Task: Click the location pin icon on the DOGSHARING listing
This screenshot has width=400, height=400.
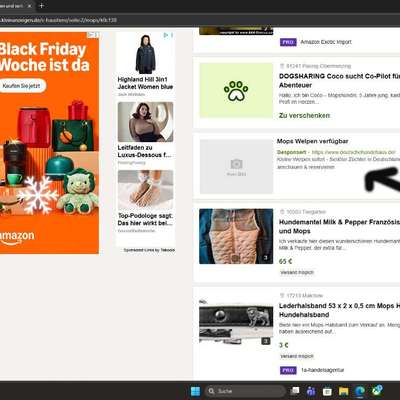Action: coord(282,66)
